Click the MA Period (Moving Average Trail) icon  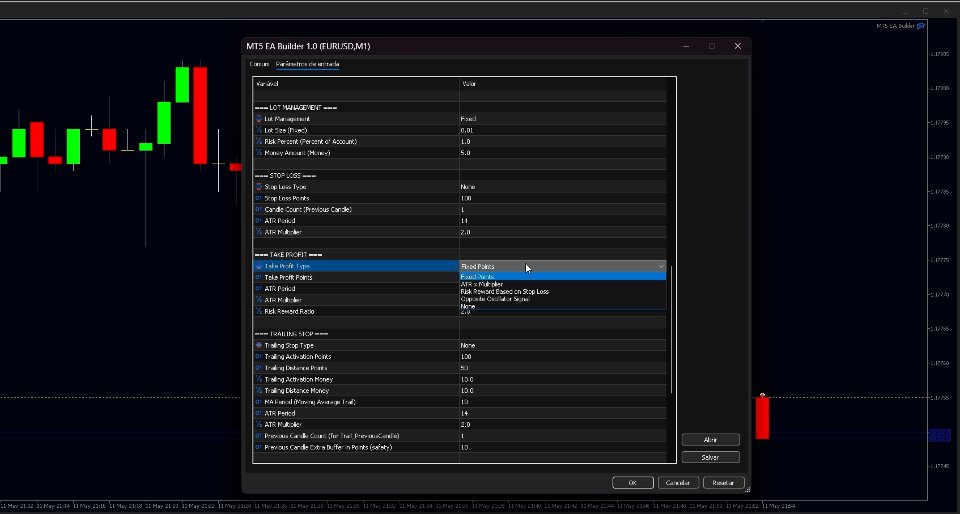(258, 402)
